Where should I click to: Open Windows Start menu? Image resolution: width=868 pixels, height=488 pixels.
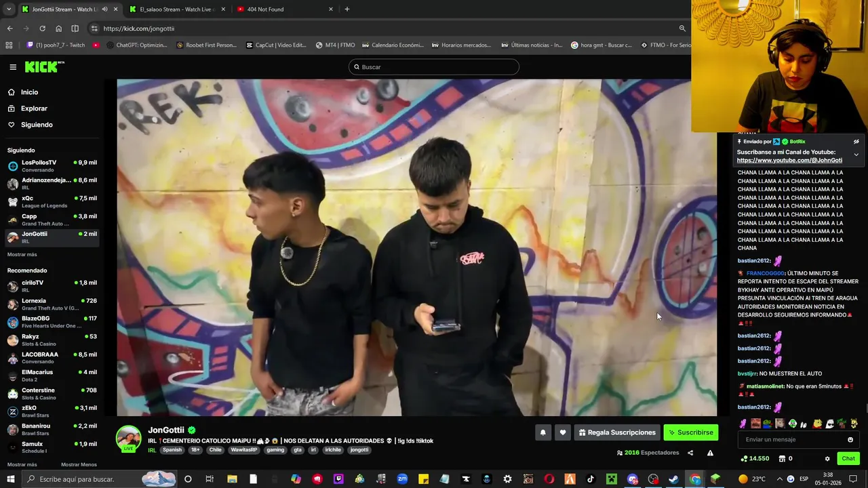click(11, 479)
